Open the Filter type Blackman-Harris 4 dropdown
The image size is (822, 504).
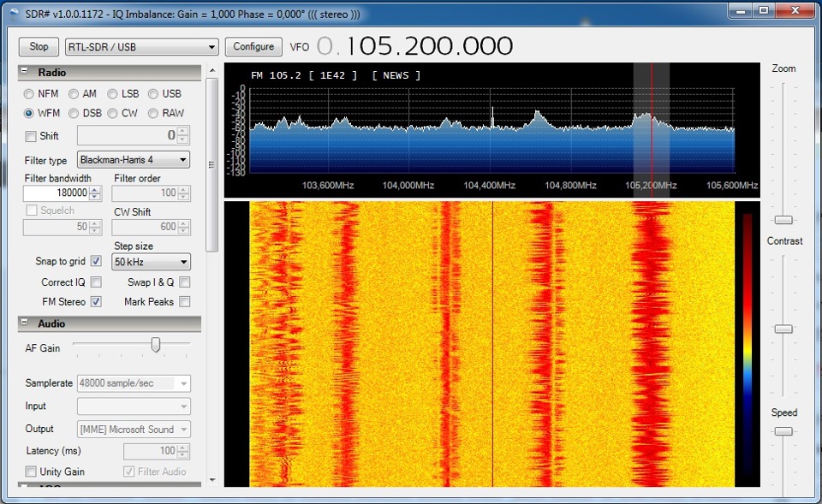[x=134, y=160]
